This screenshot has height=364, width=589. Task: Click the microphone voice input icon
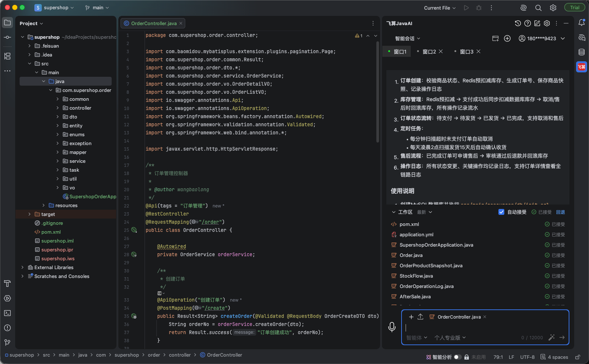(x=392, y=327)
